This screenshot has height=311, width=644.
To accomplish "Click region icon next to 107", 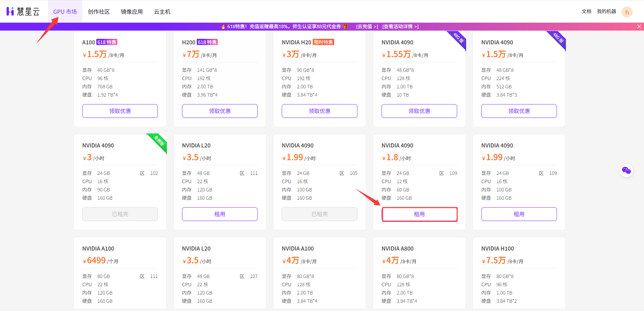I will (x=242, y=276).
